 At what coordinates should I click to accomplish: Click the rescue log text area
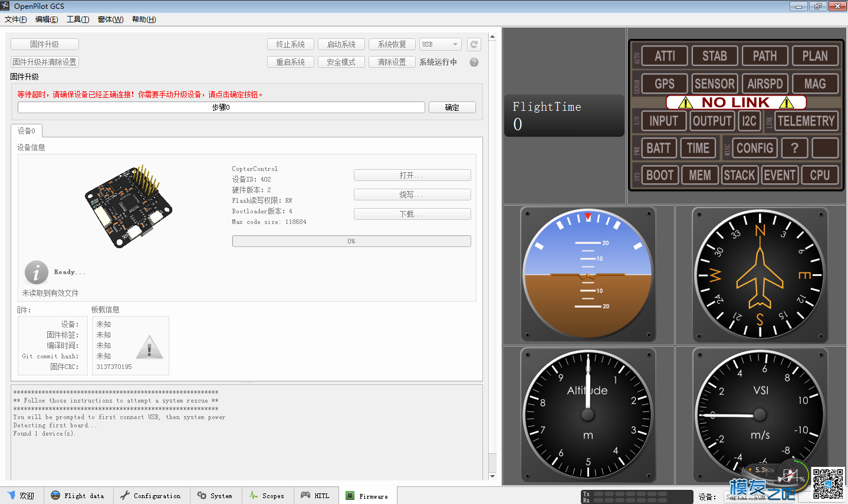click(x=246, y=432)
